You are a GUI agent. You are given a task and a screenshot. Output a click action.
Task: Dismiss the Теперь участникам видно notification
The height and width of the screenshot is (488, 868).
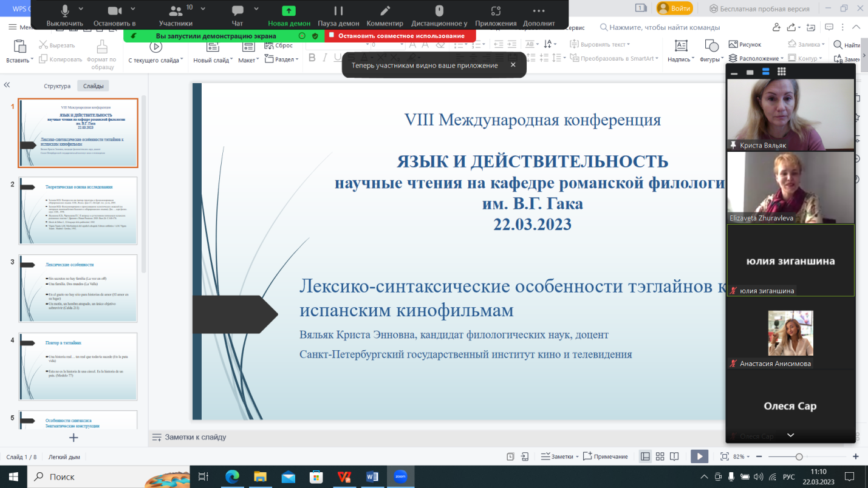point(513,65)
